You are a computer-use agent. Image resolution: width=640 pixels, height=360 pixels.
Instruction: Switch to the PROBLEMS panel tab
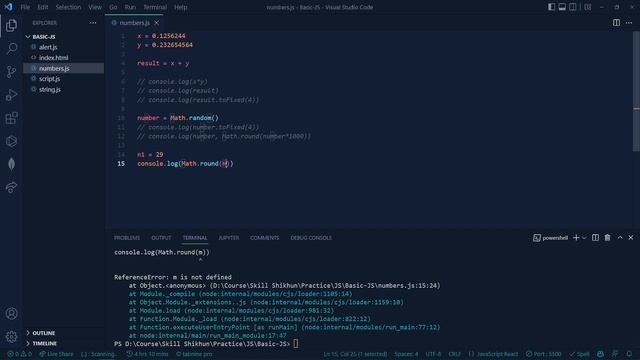pos(127,238)
